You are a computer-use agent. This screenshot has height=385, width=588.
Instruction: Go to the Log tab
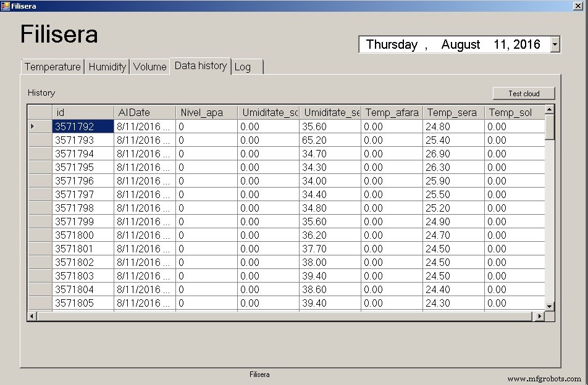pos(246,67)
